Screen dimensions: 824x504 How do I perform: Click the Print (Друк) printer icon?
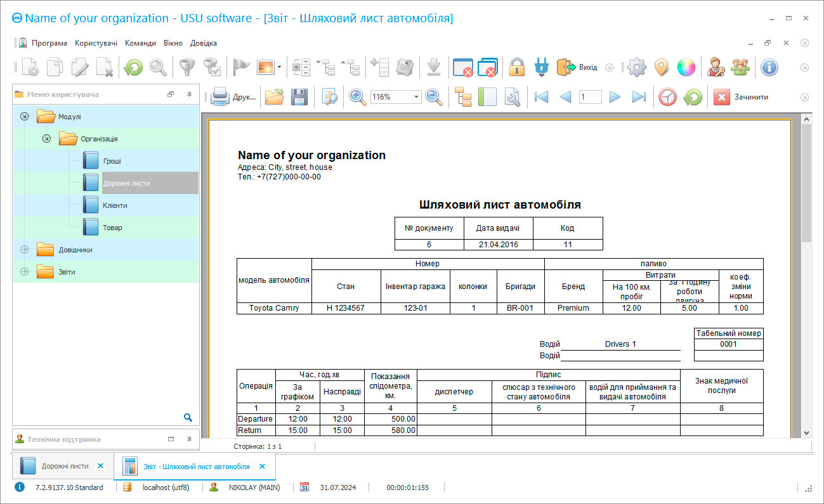[220, 97]
